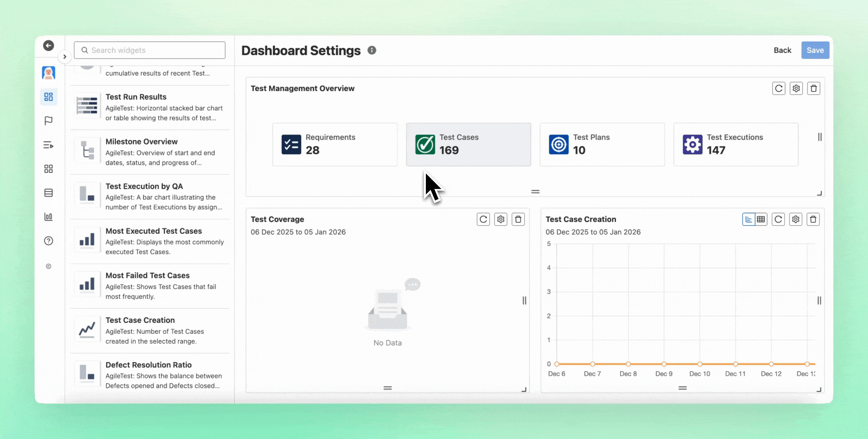Switch Test Case Creation to table view
The height and width of the screenshot is (439, 868).
761,219
